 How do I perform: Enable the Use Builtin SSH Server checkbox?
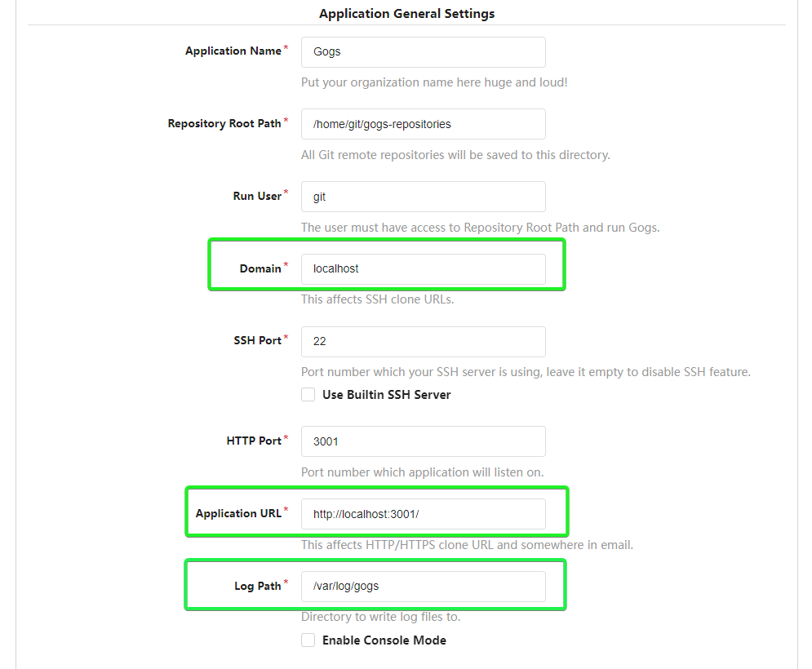pyautogui.click(x=308, y=394)
